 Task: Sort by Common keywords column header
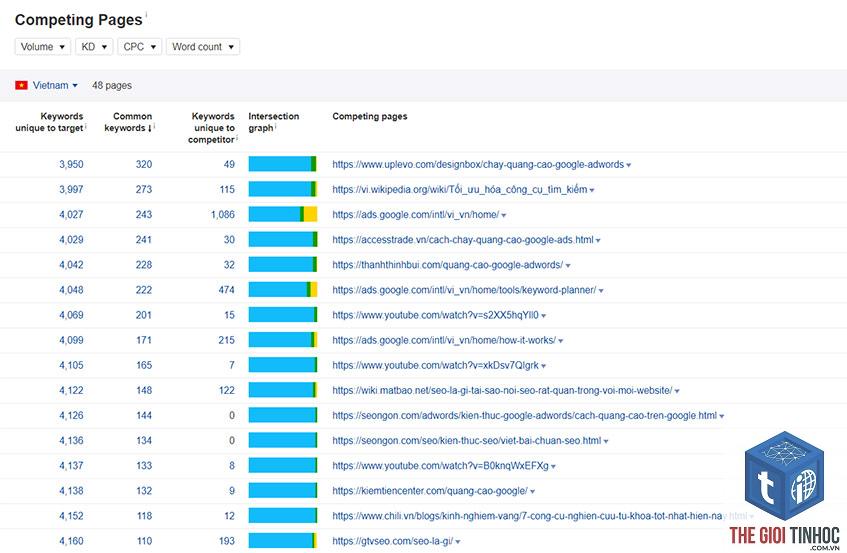[128, 122]
